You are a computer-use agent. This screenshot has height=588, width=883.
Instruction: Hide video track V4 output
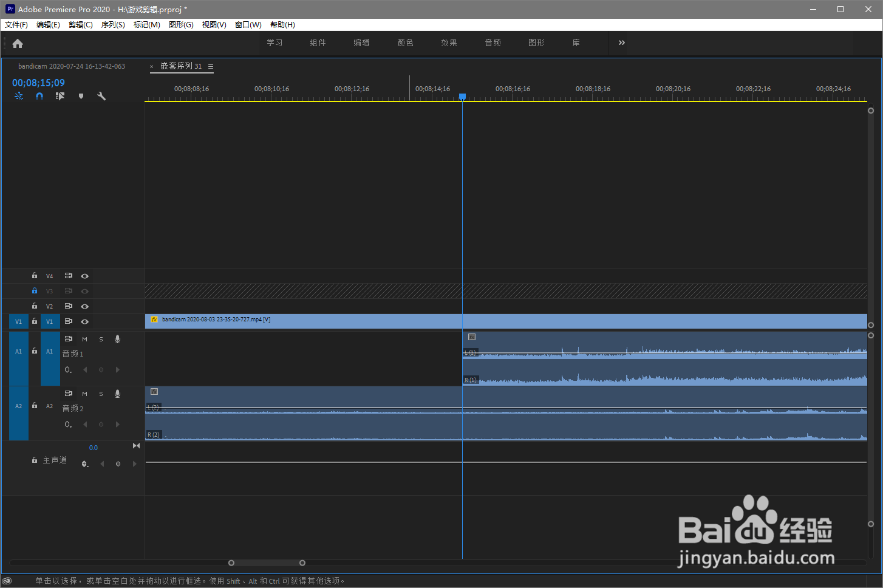click(85, 276)
